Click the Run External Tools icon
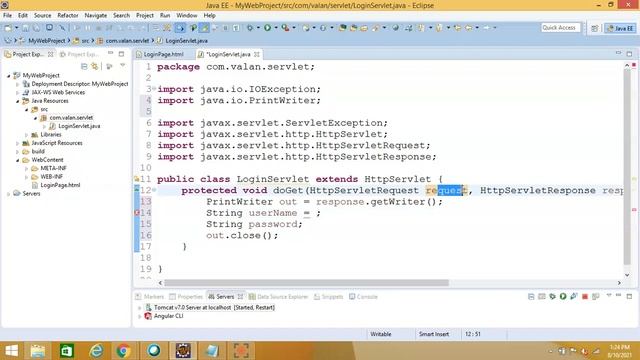 (285, 28)
